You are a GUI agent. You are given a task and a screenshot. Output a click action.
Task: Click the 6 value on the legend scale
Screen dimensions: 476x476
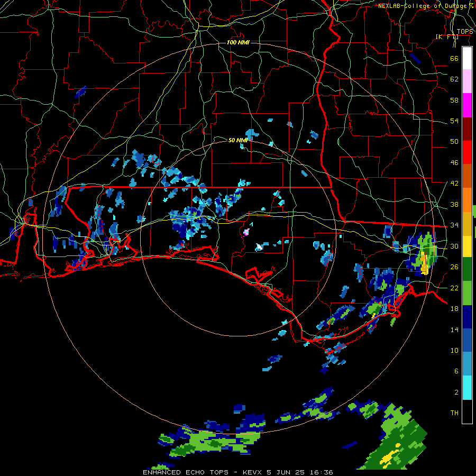pos(456,371)
